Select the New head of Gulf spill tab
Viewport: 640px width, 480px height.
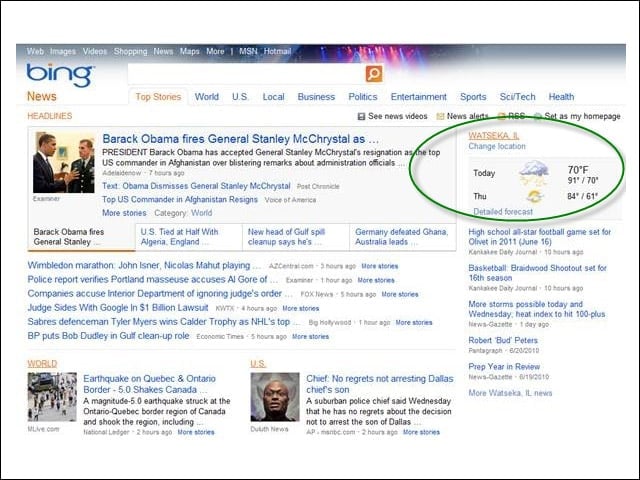pos(296,237)
